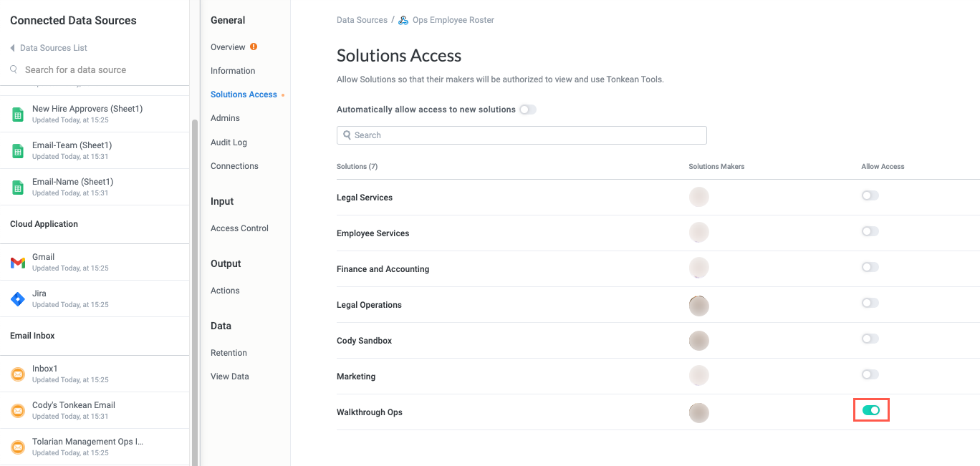
Task: Allow access for Legal Services
Action: (x=870, y=195)
